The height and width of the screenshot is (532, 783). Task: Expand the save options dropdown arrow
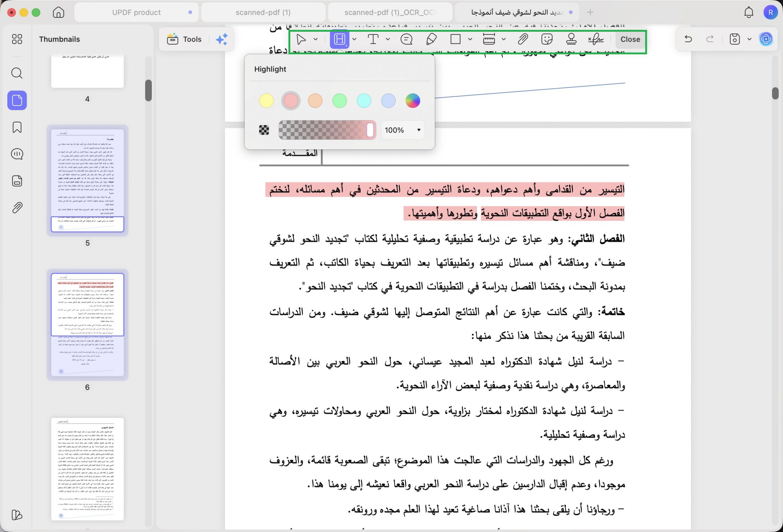pos(749,39)
